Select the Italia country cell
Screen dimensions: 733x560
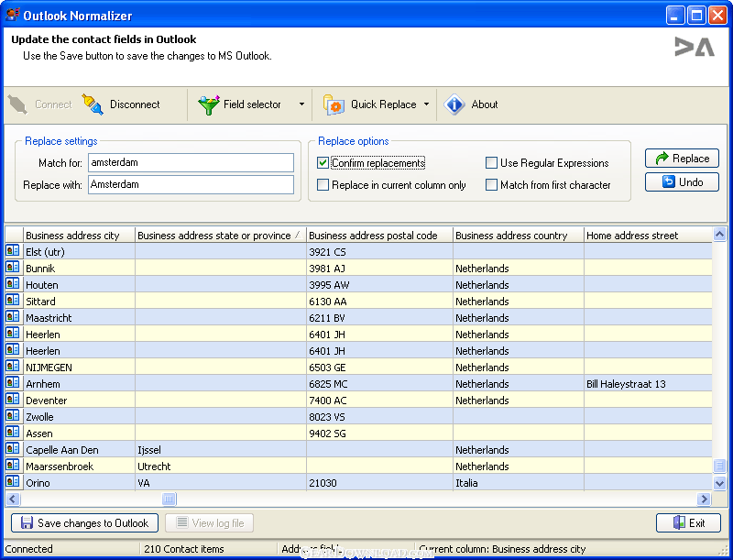[x=519, y=483]
